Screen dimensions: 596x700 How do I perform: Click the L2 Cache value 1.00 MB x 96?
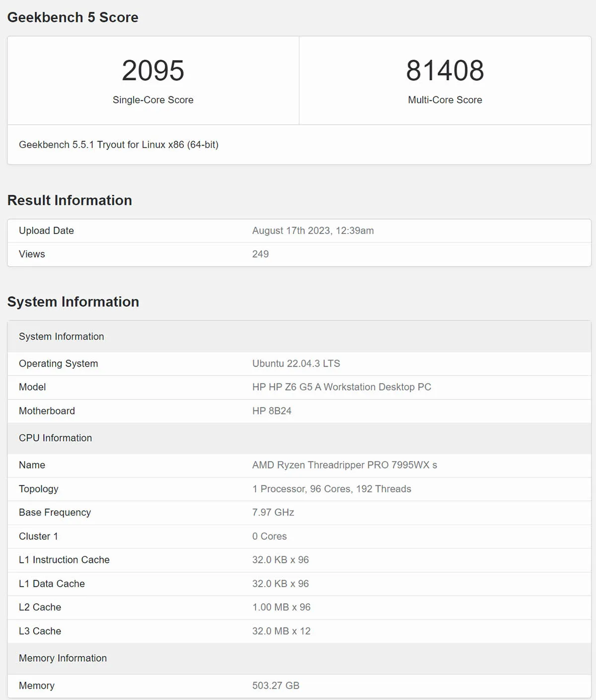pyautogui.click(x=282, y=607)
